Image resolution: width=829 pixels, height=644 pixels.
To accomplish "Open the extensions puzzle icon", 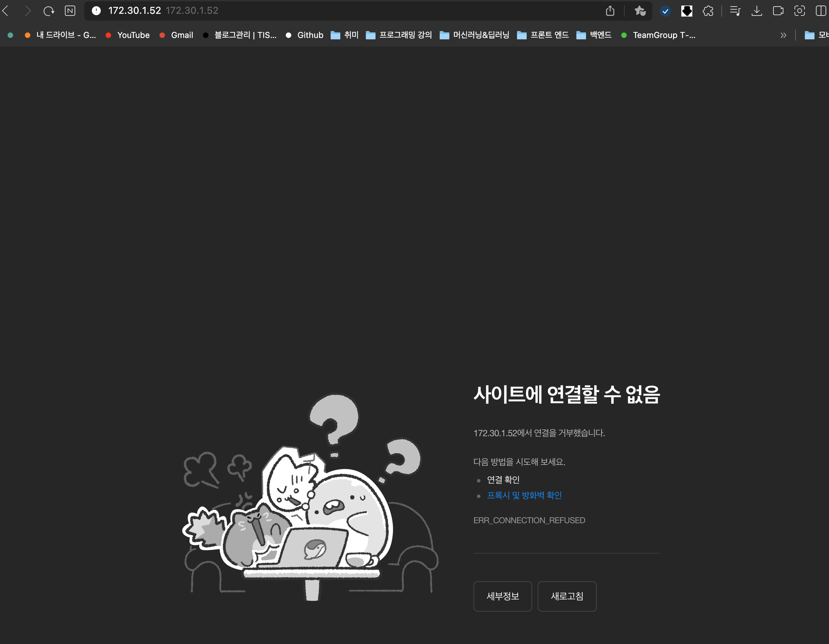I will point(708,11).
